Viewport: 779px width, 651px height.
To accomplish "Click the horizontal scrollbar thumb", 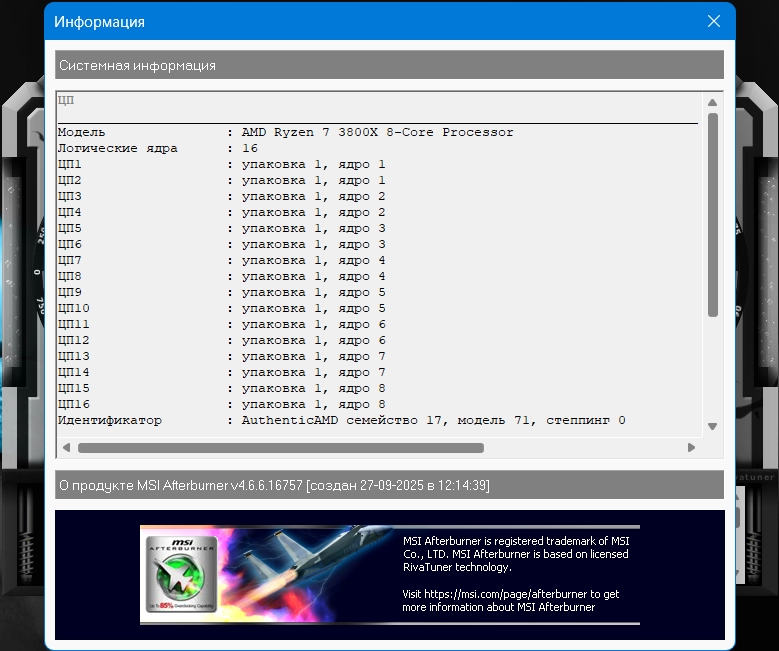I will [281, 448].
